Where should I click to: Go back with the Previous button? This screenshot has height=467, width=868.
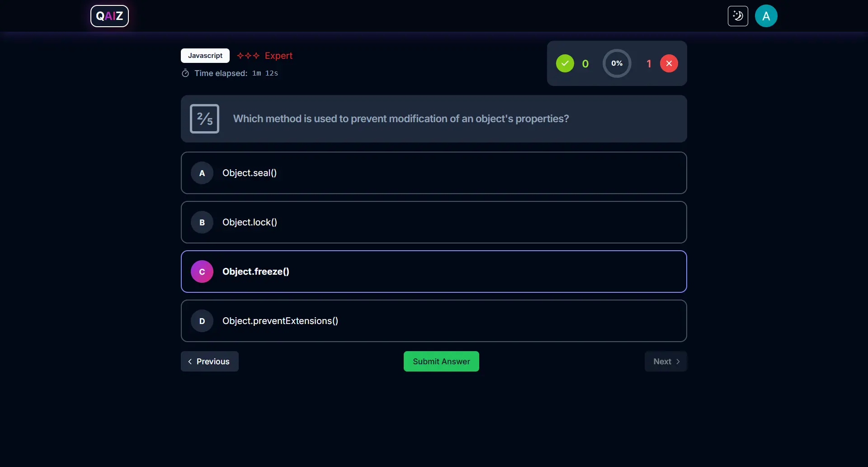pyautogui.click(x=209, y=362)
